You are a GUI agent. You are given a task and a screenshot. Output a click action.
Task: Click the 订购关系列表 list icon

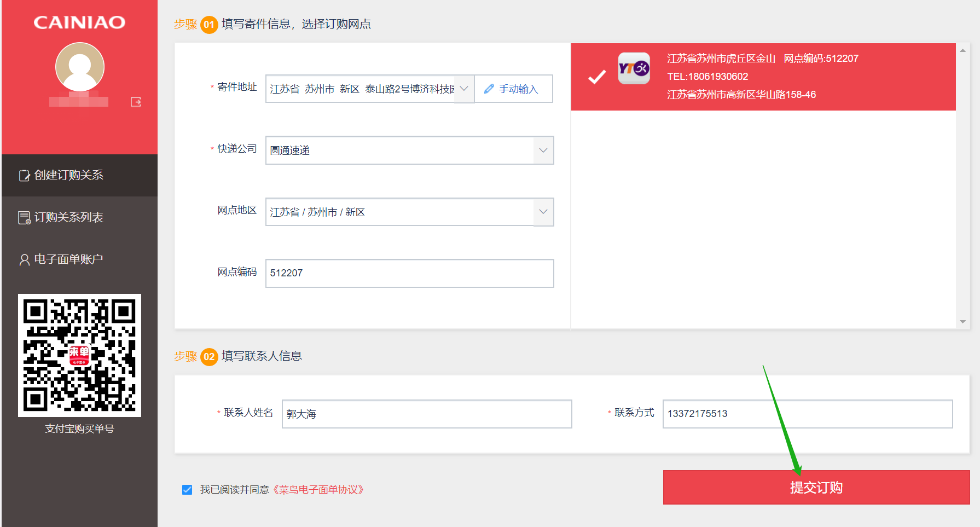(24, 218)
